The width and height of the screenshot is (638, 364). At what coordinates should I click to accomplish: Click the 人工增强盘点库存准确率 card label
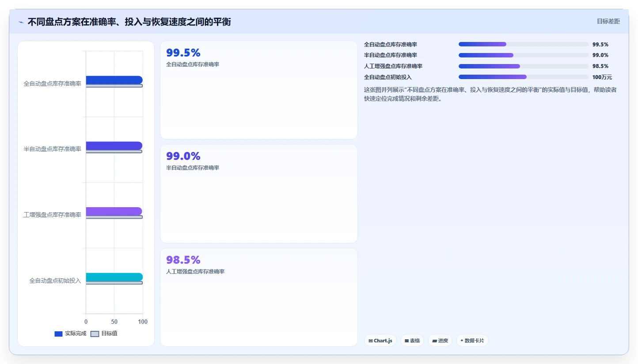(x=195, y=272)
